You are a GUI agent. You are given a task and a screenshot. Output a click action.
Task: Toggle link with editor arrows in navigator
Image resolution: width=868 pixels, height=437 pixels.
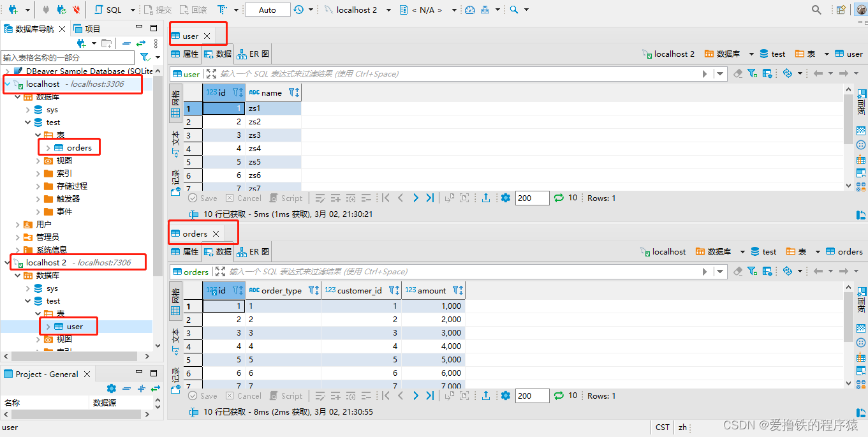point(141,43)
